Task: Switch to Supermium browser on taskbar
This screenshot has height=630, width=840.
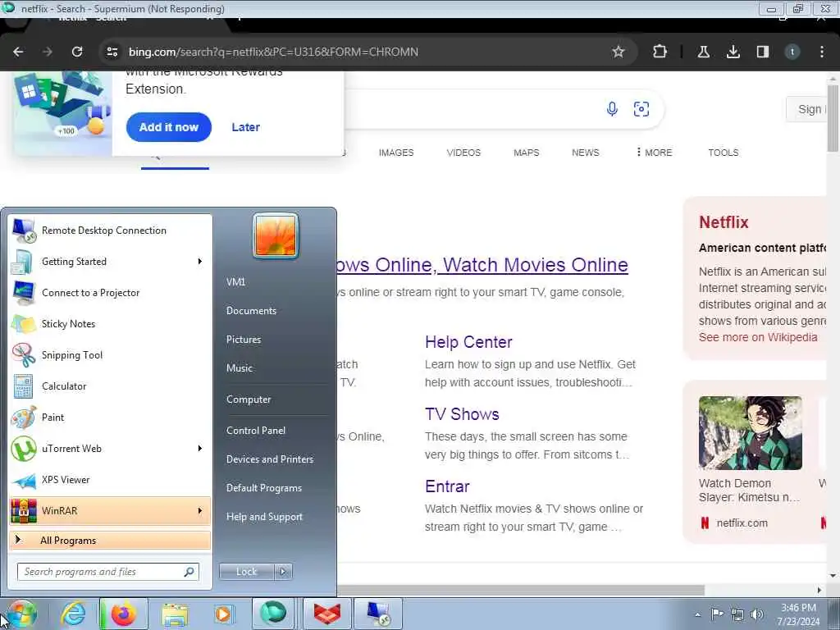Action: [x=273, y=614]
